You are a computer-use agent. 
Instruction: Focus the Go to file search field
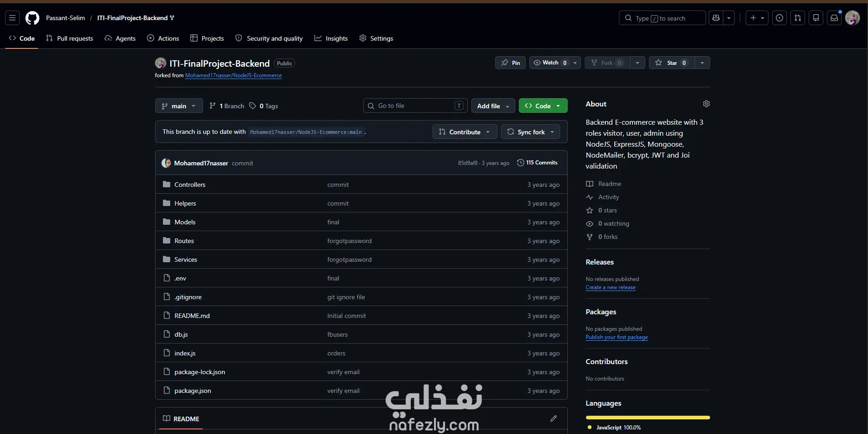click(415, 106)
